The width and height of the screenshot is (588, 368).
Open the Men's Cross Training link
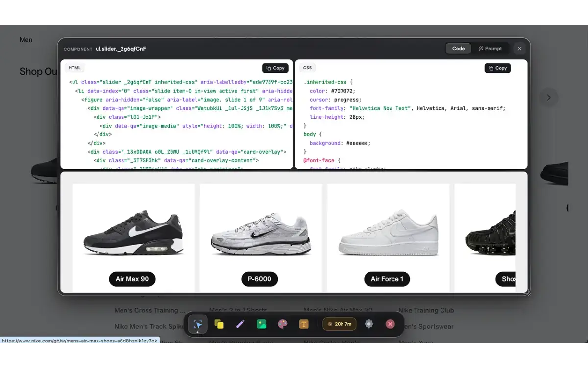point(150,310)
